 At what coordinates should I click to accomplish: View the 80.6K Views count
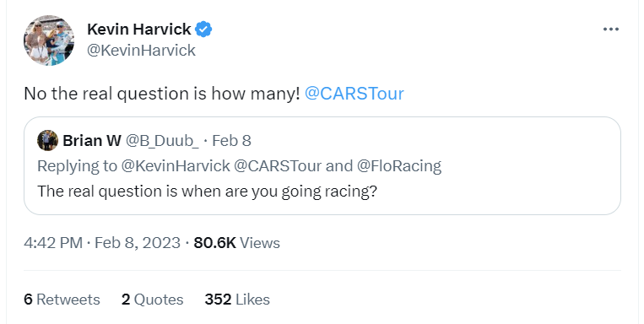[x=236, y=243]
